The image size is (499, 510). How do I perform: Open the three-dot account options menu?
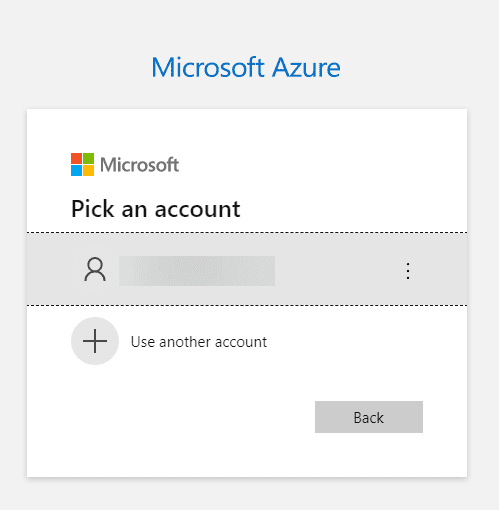click(408, 271)
